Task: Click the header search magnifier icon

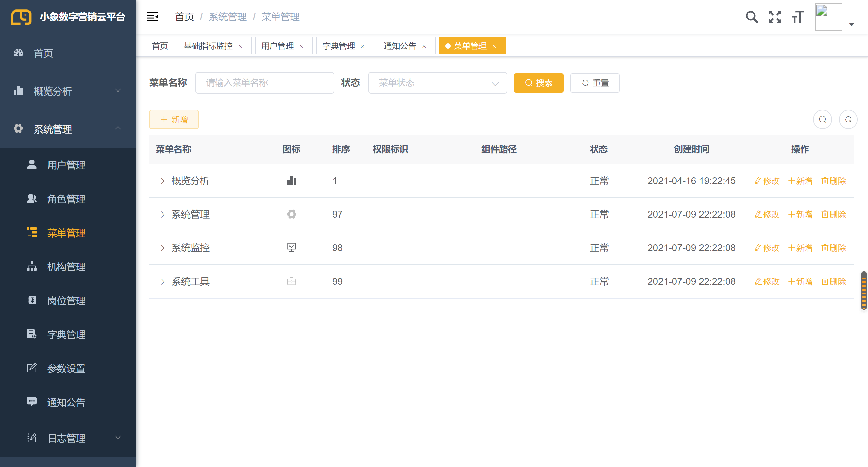Action: coord(751,17)
